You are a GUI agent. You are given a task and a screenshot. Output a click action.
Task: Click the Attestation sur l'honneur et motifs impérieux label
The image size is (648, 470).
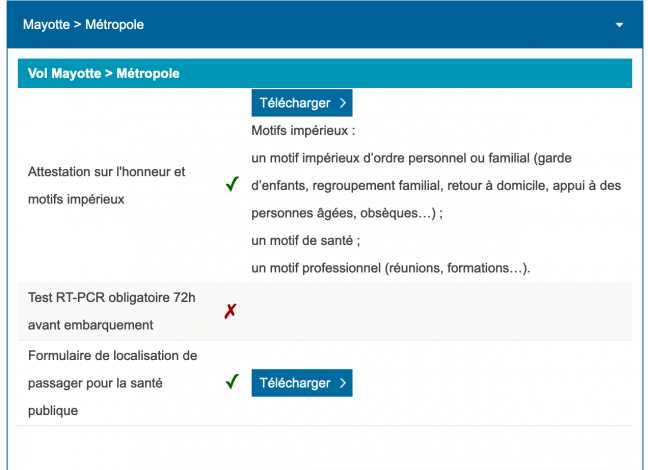(107, 185)
